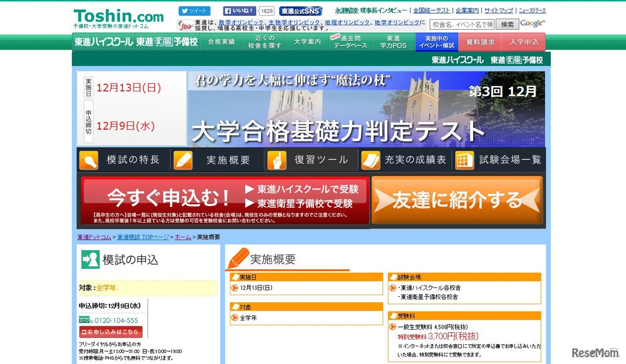Click the orange pencil icon above 実施概要 section

(x=236, y=259)
